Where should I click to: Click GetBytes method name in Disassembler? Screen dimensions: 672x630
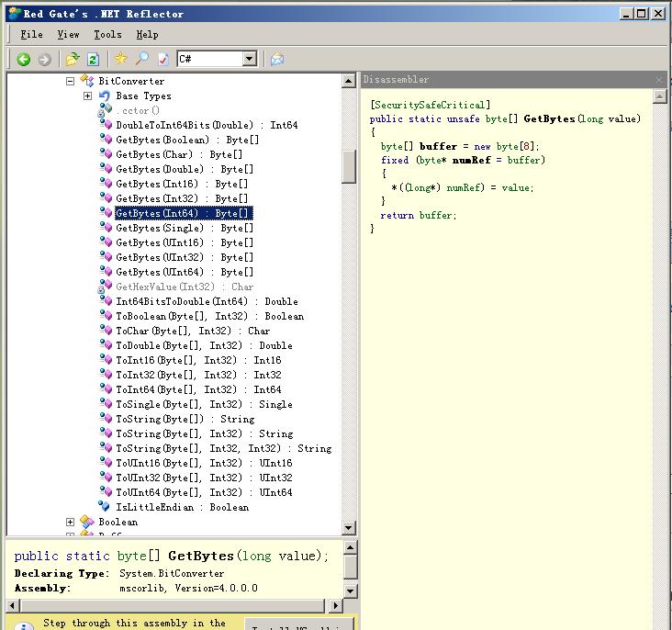(549, 118)
